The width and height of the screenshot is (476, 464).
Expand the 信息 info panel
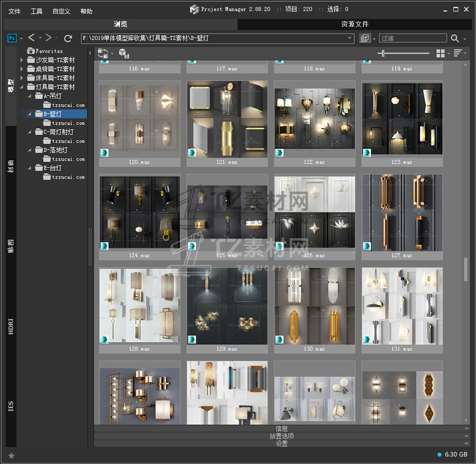pos(282,428)
